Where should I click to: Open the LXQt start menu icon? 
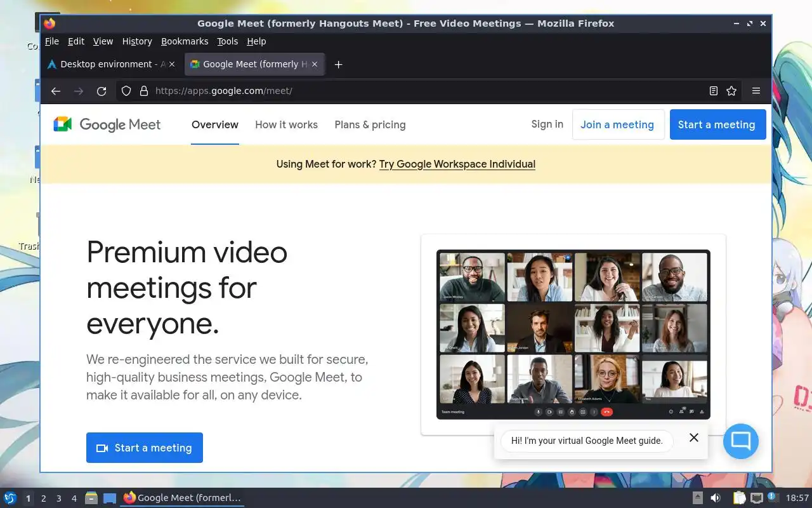[x=10, y=498]
